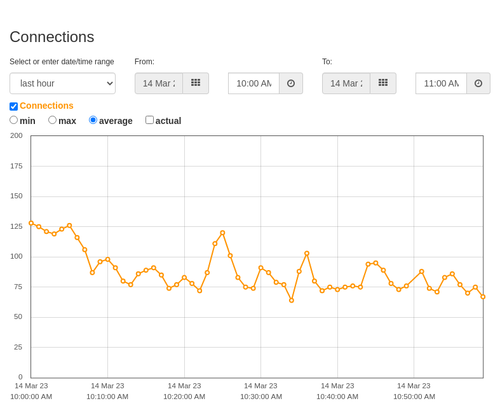Select the min radio button

coord(14,120)
